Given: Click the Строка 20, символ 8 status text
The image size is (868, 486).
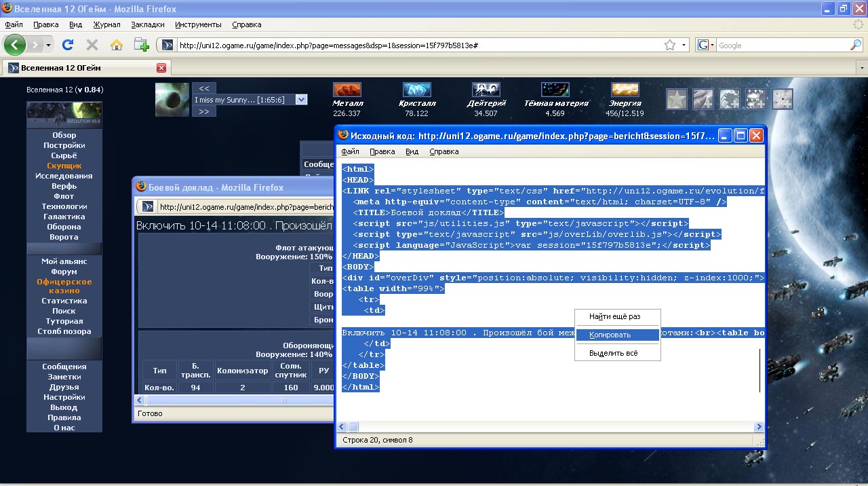Looking at the screenshot, I should [378, 440].
